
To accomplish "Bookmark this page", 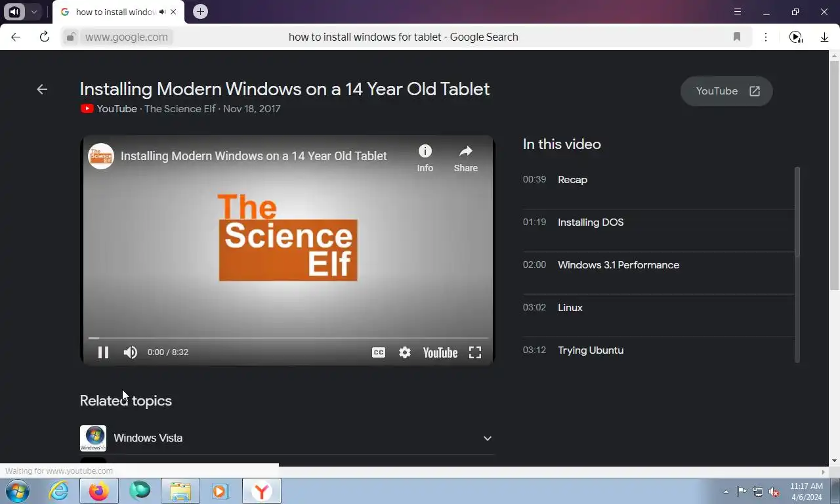I will coord(737,37).
